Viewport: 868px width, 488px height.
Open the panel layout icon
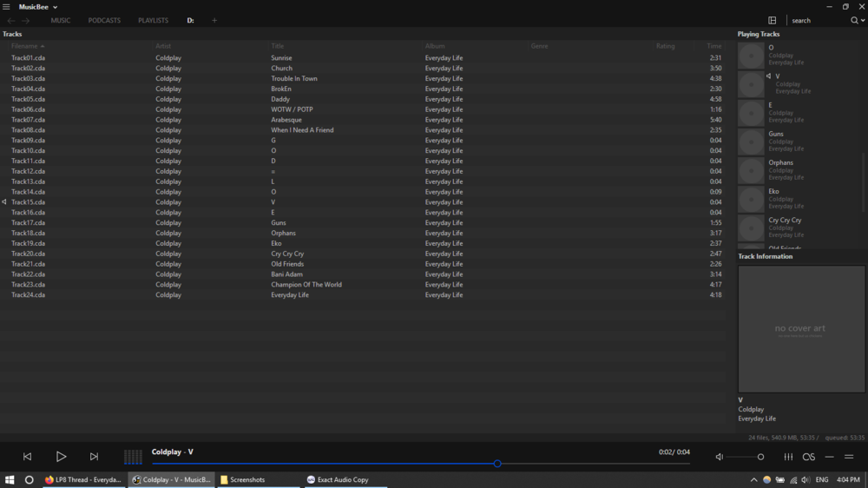point(773,21)
